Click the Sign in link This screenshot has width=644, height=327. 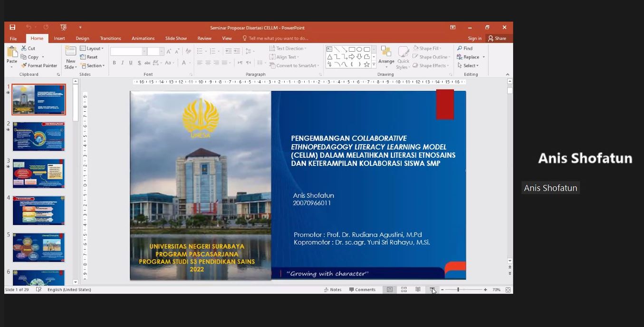pos(474,38)
